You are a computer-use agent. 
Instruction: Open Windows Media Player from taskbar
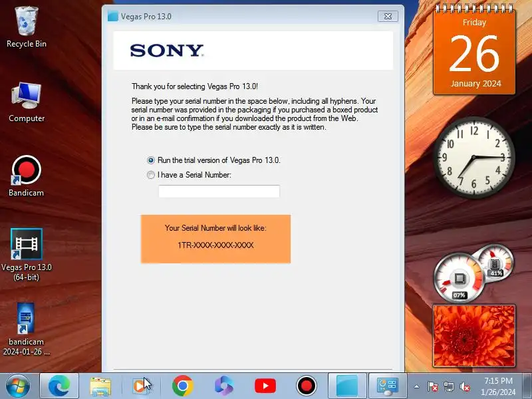pyautogui.click(x=141, y=386)
